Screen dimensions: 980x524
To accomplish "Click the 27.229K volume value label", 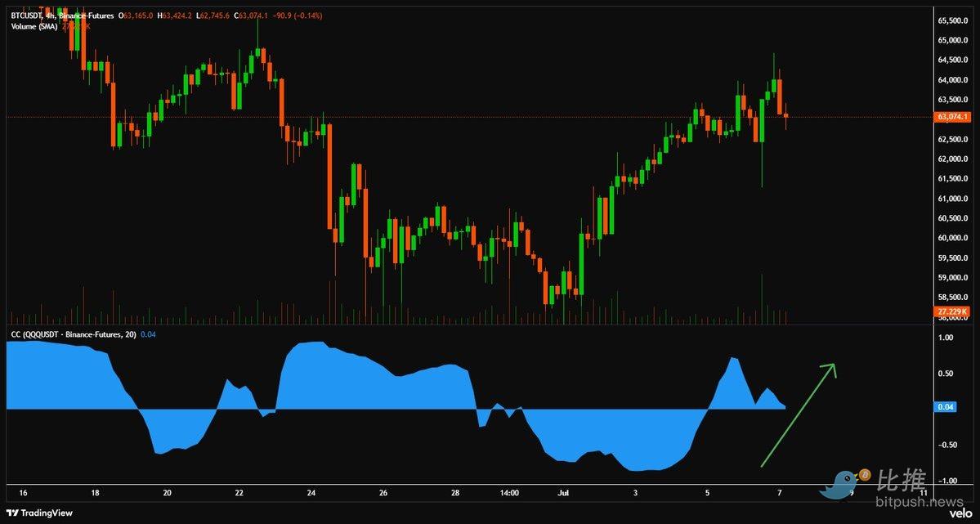I will (952, 311).
